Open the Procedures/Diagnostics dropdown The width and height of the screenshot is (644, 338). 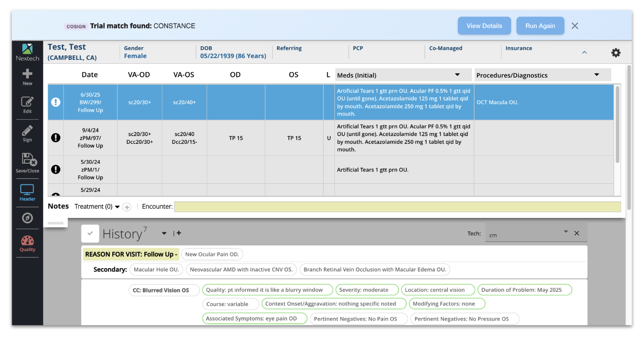coord(597,74)
